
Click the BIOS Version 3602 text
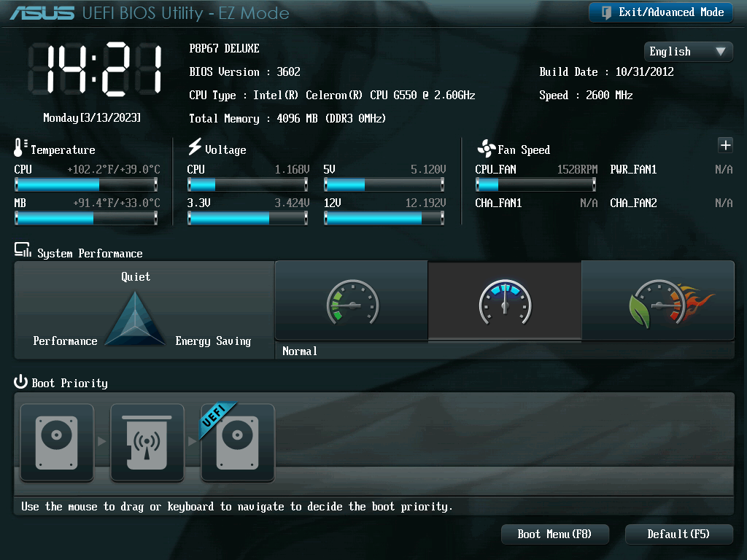pyautogui.click(x=245, y=72)
